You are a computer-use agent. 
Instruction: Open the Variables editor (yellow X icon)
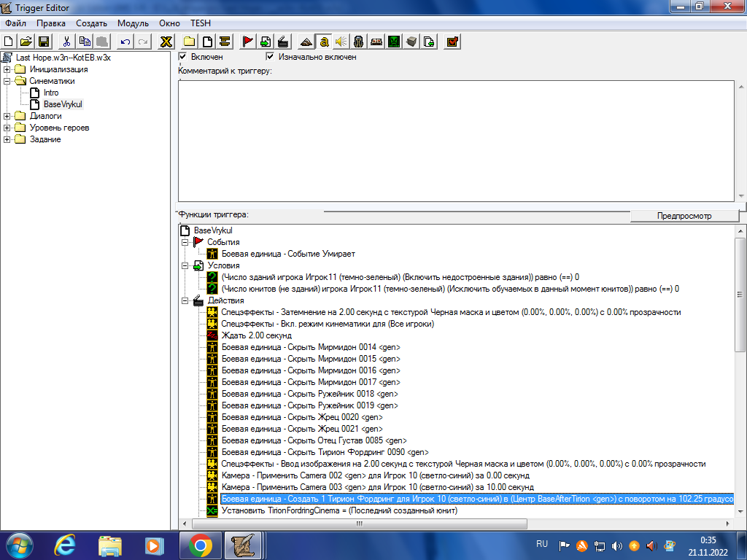(x=166, y=42)
